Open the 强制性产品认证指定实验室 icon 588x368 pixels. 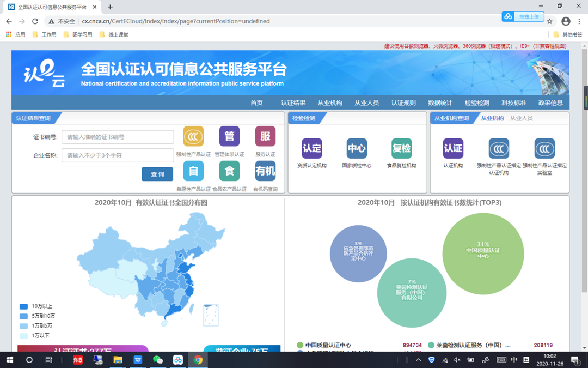(x=544, y=148)
